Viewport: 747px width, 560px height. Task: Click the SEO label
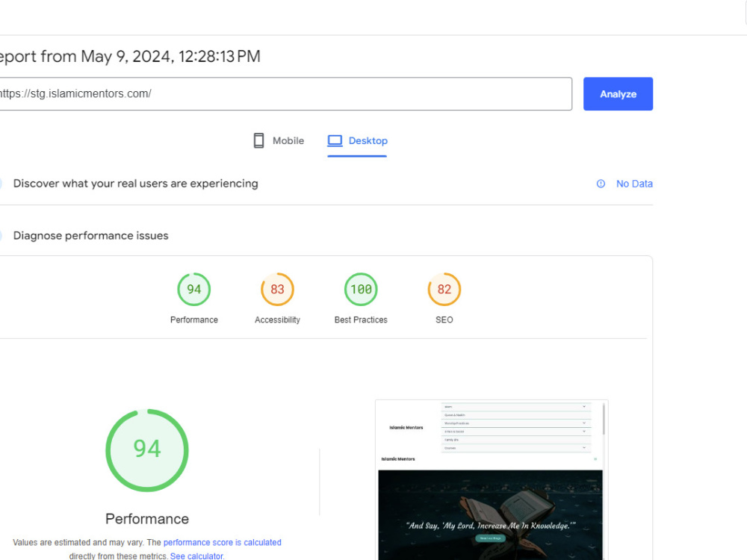click(x=444, y=320)
